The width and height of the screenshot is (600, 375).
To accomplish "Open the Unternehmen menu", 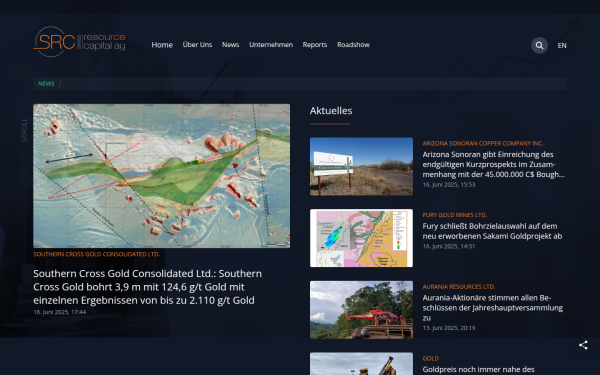I will [271, 45].
